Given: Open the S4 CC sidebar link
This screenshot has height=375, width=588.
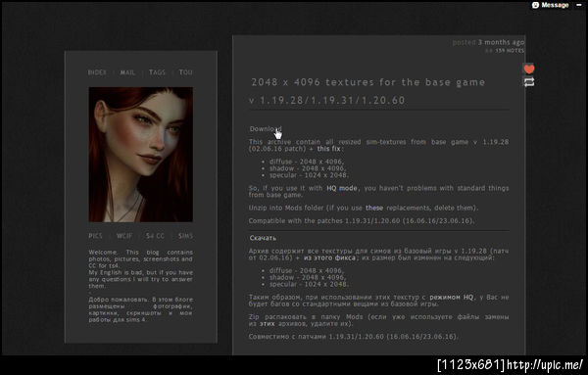Looking at the screenshot, I should pyautogui.click(x=155, y=236).
